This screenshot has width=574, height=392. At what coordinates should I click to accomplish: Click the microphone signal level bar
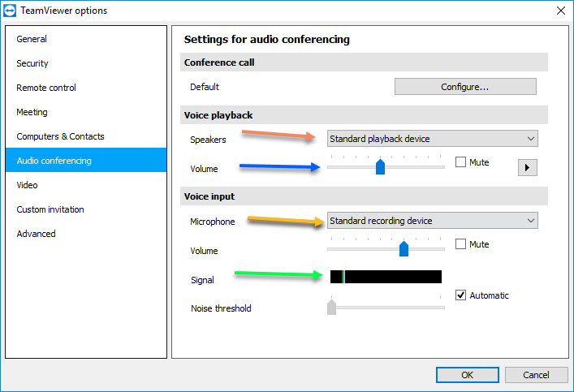pos(386,277)
